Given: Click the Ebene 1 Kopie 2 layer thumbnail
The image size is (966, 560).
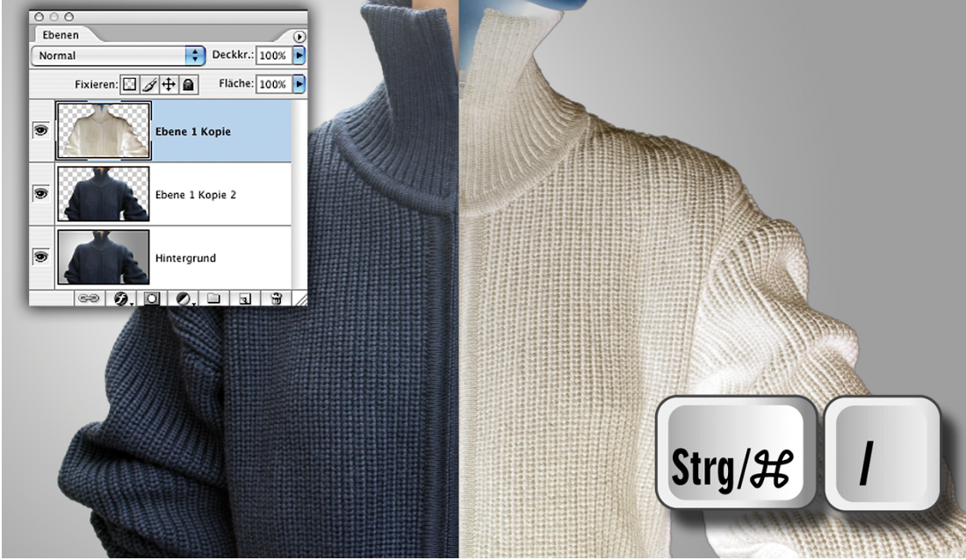Looking at the screenshot, I should coord(104,194).
